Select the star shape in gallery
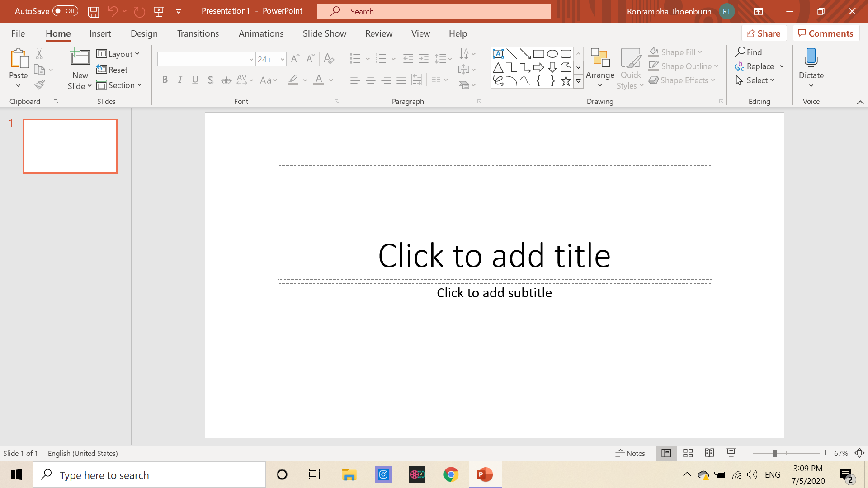The image size is (868, 488). pos(566,81)
